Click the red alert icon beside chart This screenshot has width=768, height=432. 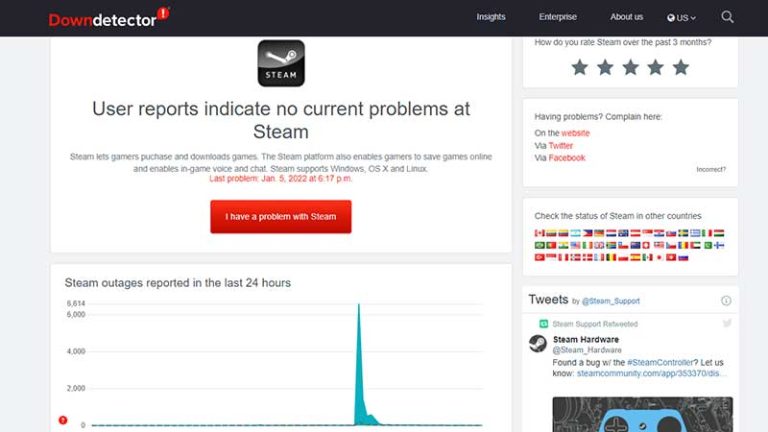tap(62, 420)
